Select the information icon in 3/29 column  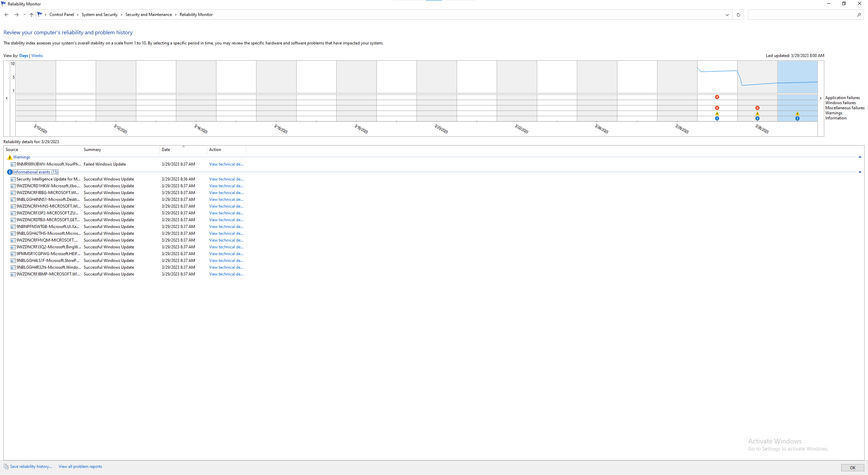tap(797, 118)
